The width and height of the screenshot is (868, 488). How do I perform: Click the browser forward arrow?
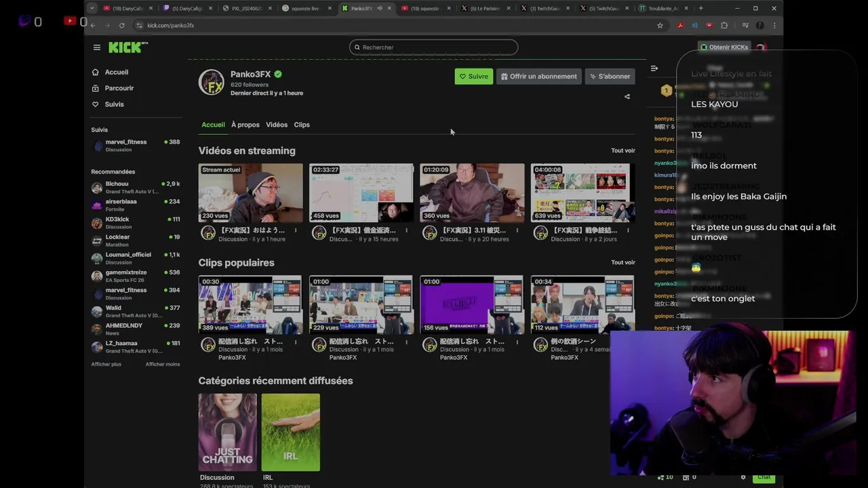pyautogui.click(x=107, y=25)
